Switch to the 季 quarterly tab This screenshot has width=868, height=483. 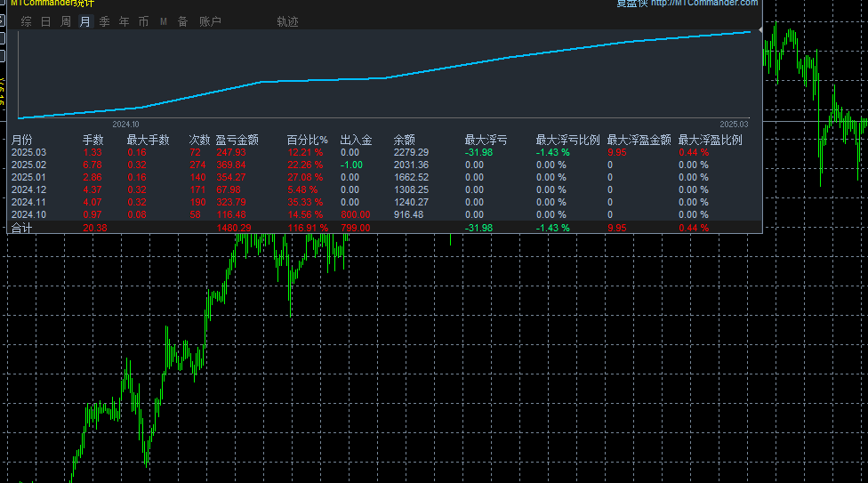coord(105,21)
